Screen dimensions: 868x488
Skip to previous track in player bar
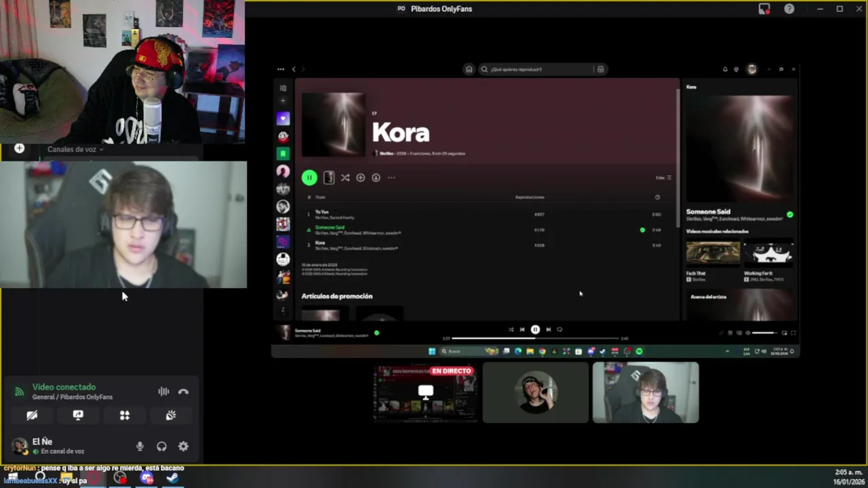click(x=522, y=329)
